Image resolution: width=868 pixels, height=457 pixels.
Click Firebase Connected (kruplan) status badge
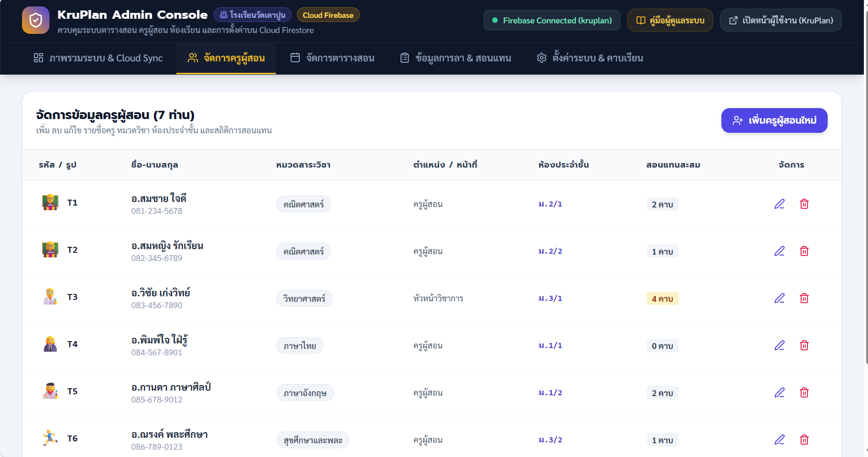click(x=552, y=21)
